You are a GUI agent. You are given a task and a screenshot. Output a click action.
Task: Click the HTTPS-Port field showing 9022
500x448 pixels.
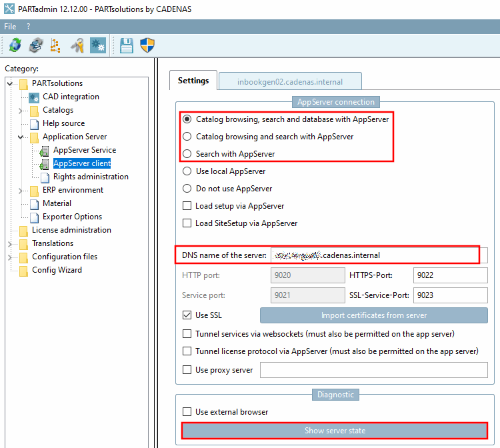point(450,275)
